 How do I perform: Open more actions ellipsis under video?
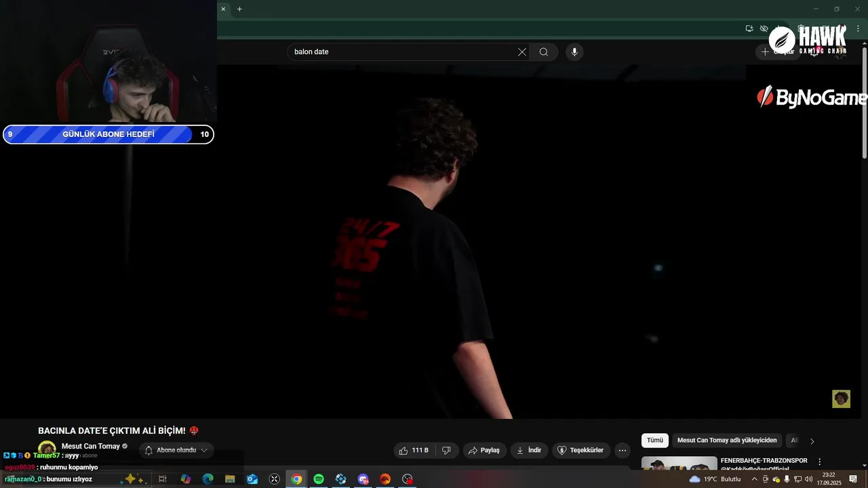[x=623, y=450]
